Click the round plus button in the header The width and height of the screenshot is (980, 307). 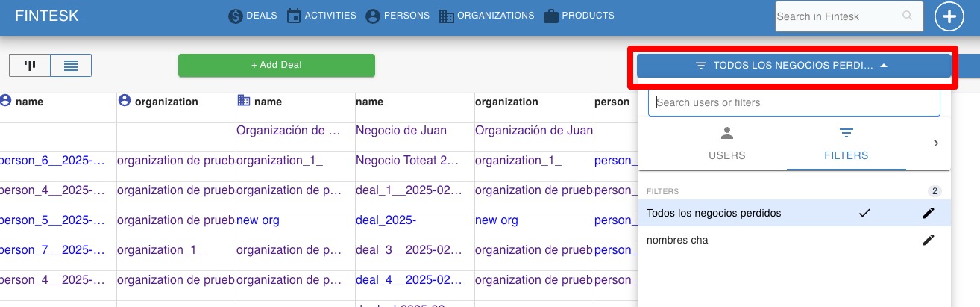click(x=949, y=16)
